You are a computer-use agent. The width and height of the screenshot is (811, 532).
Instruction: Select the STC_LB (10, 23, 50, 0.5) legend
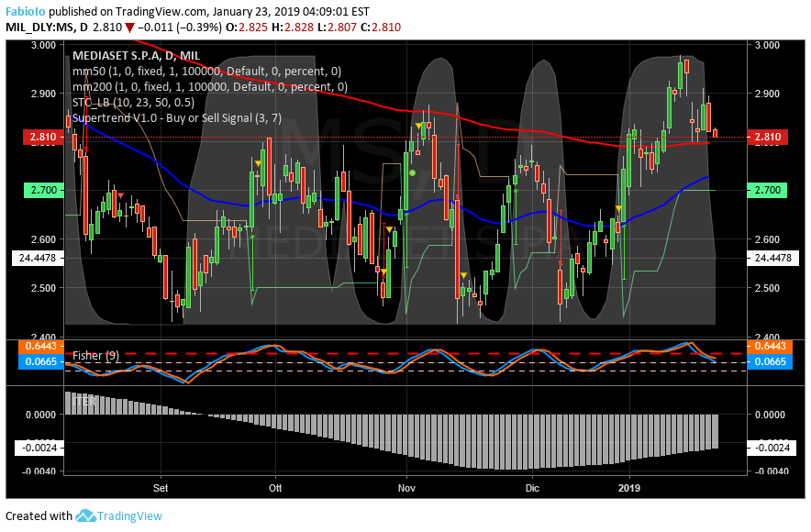coord(133,103)
